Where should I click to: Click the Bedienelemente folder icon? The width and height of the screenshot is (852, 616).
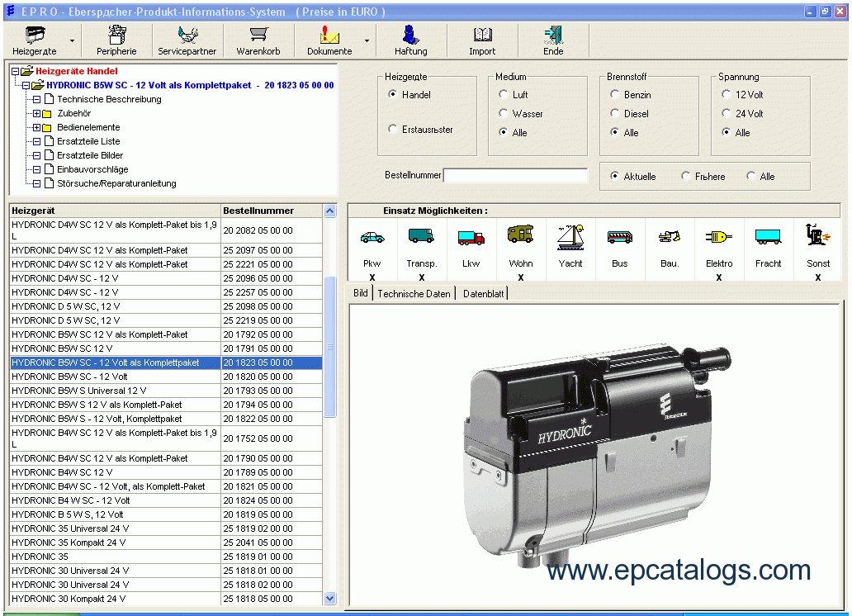(47, 128)
